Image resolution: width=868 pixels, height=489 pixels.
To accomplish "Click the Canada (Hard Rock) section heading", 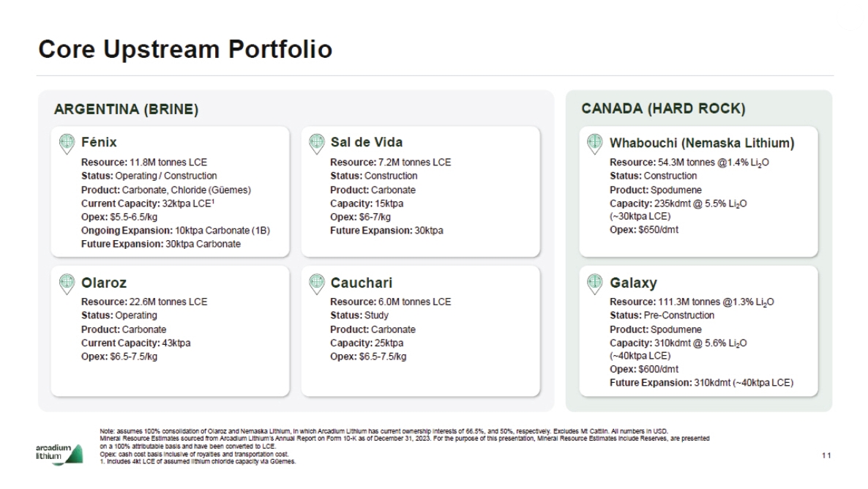I will tap(663, 109).
